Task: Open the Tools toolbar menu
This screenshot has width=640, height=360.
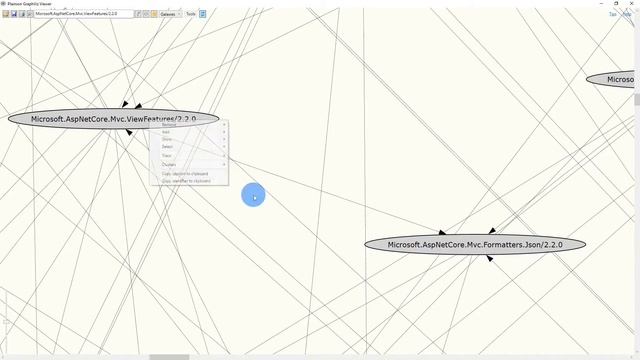Action: point(191,14)
